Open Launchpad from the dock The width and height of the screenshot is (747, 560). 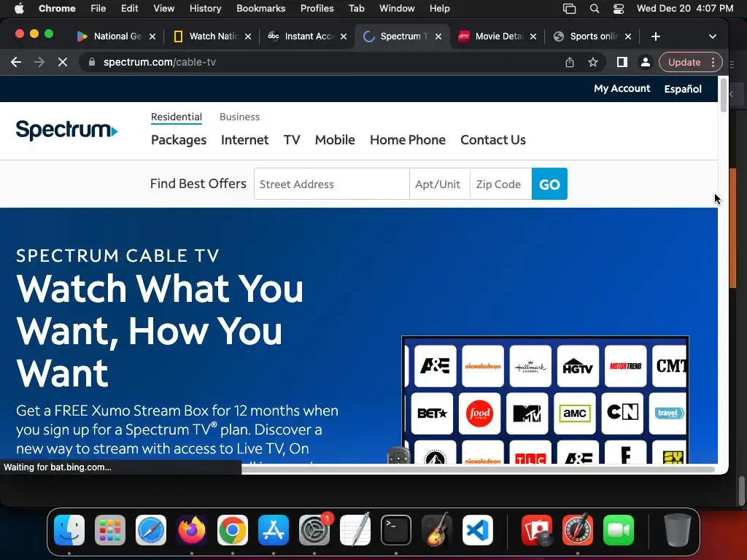tap(110, 530)
